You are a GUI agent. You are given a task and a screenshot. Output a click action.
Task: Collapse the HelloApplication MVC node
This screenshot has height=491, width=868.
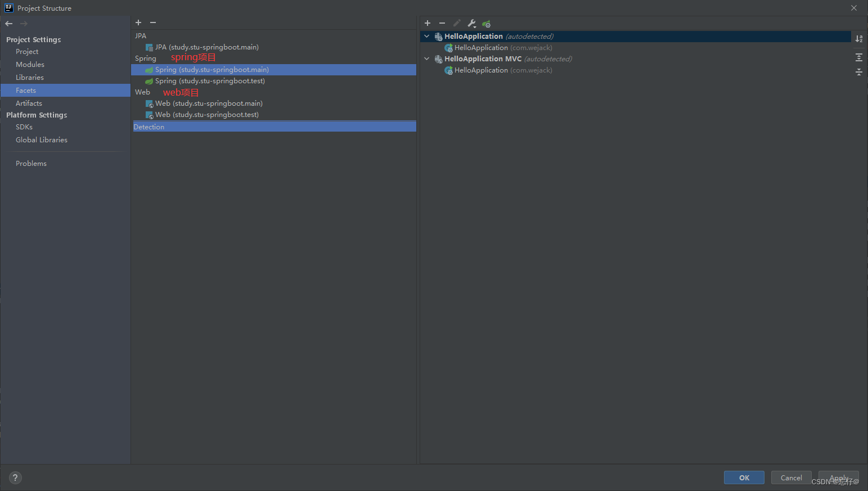click(x=426, y=58)
